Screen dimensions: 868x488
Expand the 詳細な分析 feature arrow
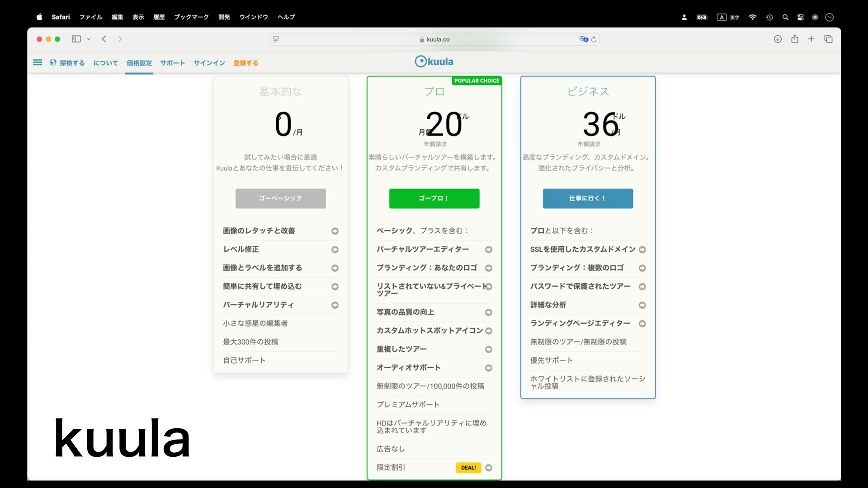coord(642,305)
